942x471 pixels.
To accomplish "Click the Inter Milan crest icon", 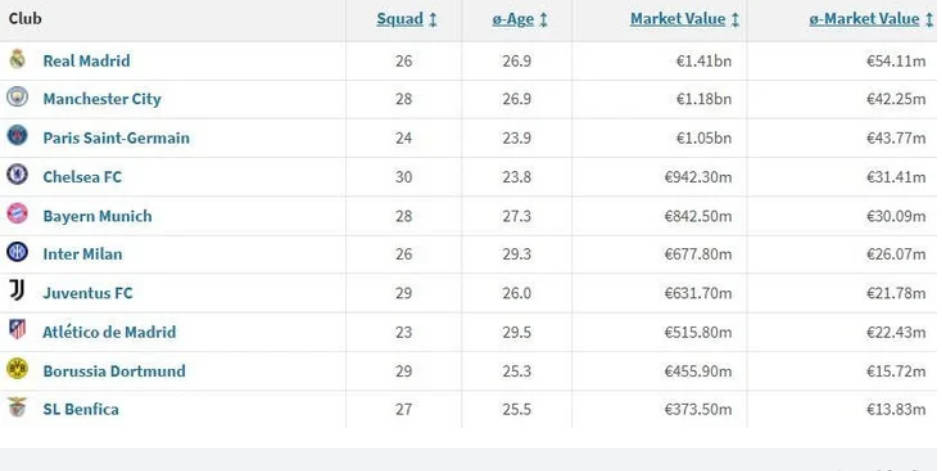I will 17,251.
